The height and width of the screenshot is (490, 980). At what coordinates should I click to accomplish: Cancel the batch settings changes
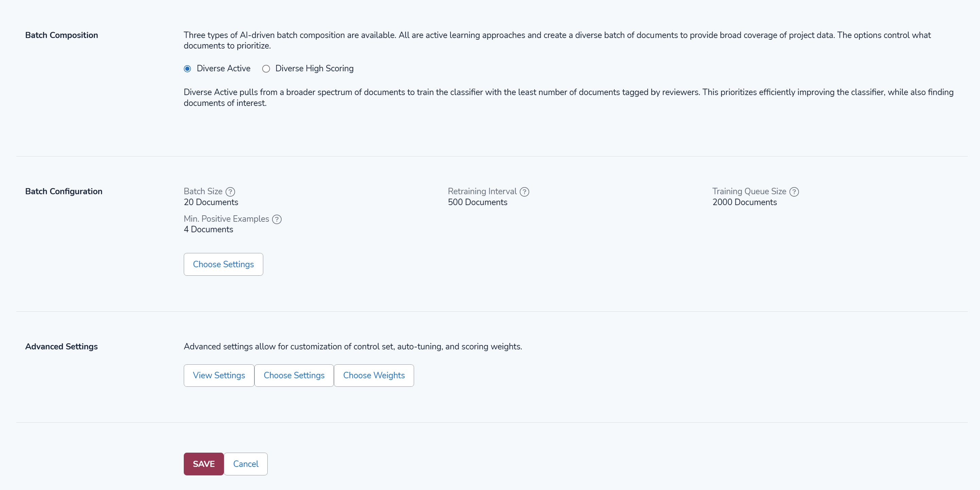click(x=245, y=464)
